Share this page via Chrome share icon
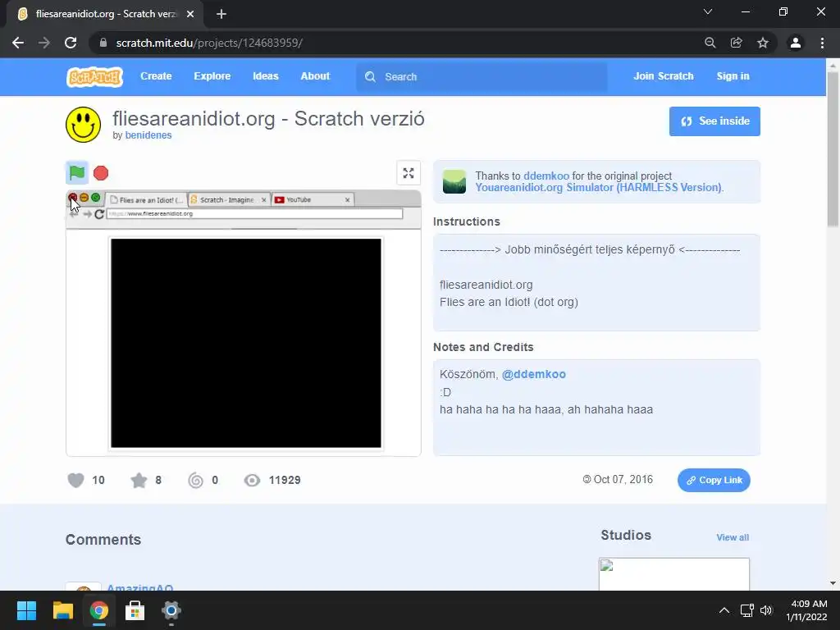The width and height of the screenshot is (840, 630). point(737,43)
